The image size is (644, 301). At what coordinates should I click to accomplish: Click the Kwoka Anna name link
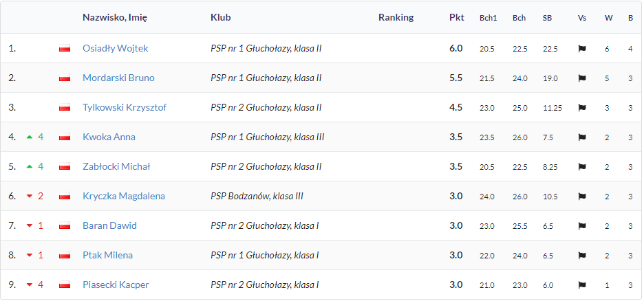[x=109, y=137]
